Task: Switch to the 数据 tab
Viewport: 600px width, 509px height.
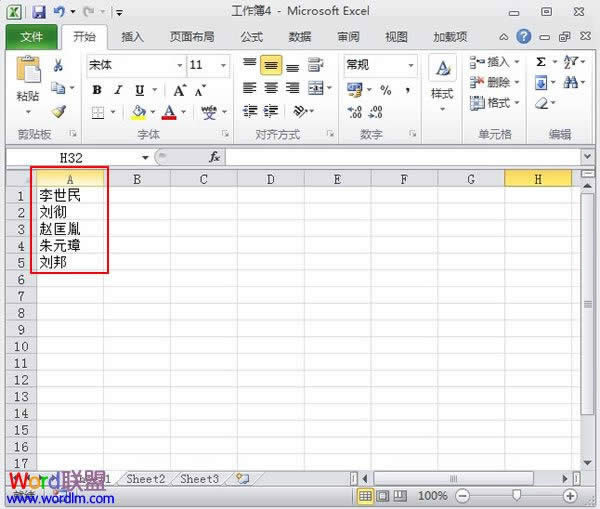Action: [300, 37]
